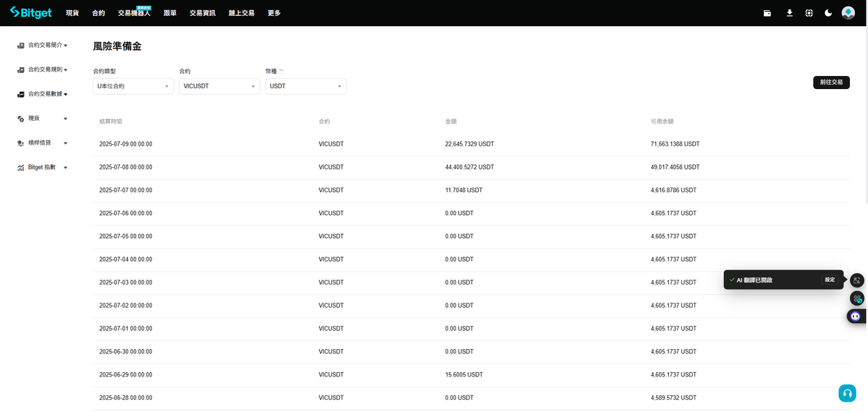Click VICUSDT in the 2025-07-01 row

click(x=331, y=329)
